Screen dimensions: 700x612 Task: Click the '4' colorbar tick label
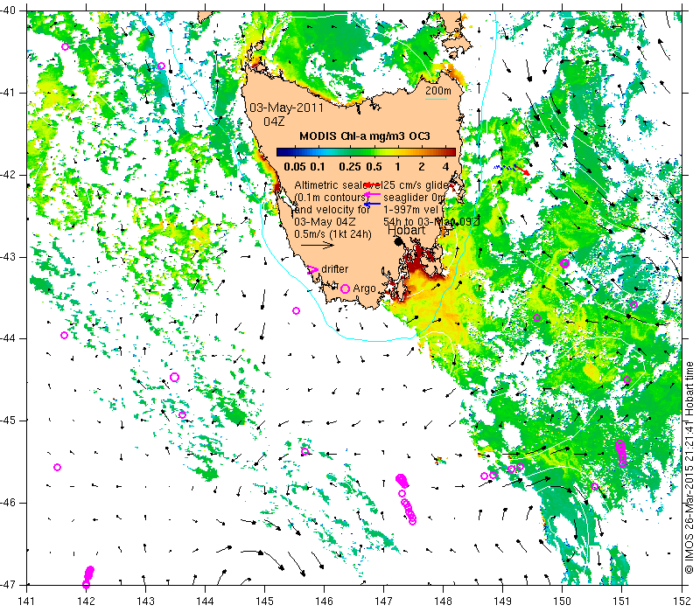[x=445, y=167]
